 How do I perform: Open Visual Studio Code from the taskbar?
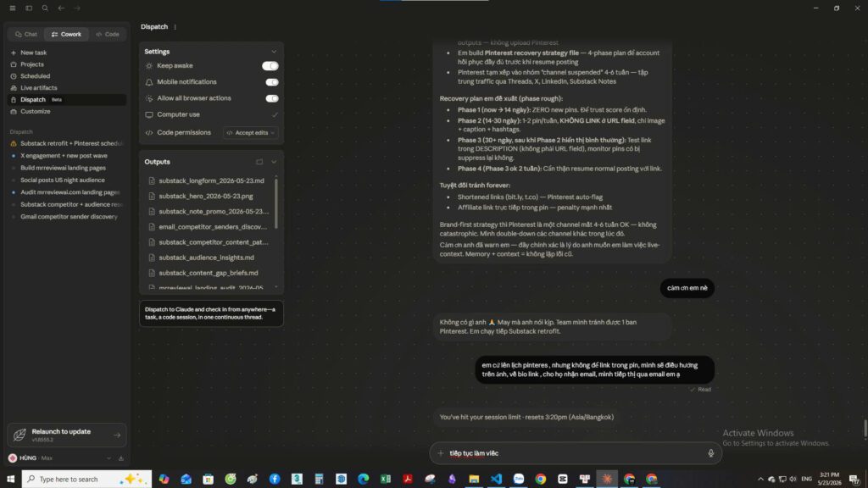tap(496, 479)
